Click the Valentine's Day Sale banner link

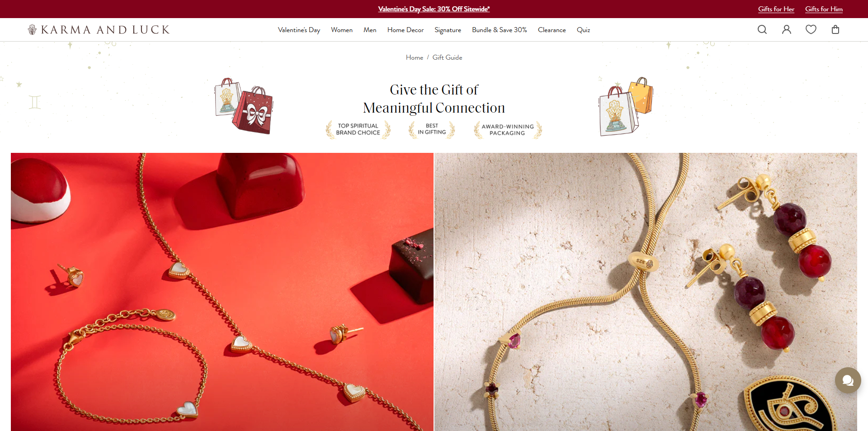[434, 9]
